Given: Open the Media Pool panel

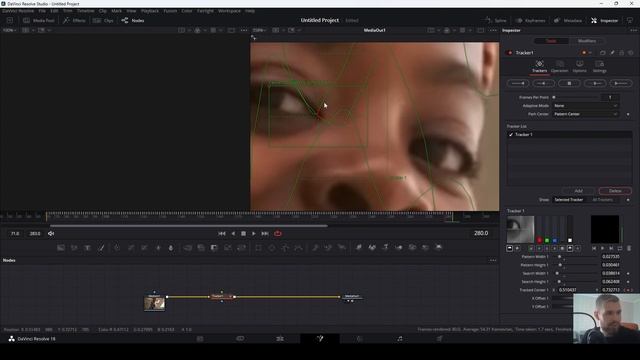Looking at the screenshot, I should 39,20.
